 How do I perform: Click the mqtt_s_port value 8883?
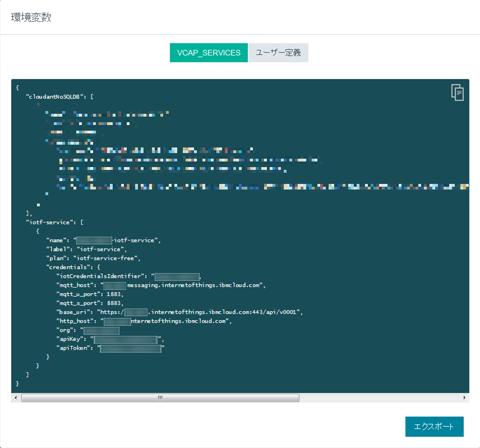113,303
